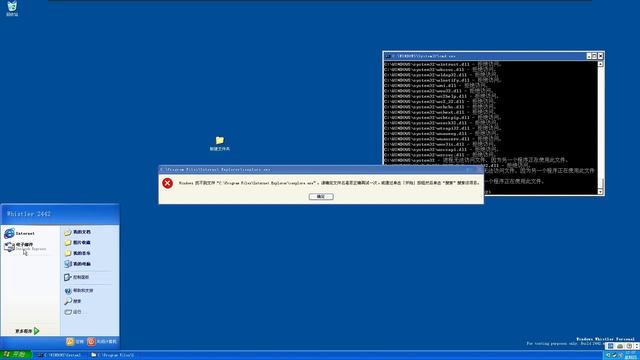Open the e-mail (电子邮件) entry in Start menu
Viewport: 640px width, 360px height.
24,247
